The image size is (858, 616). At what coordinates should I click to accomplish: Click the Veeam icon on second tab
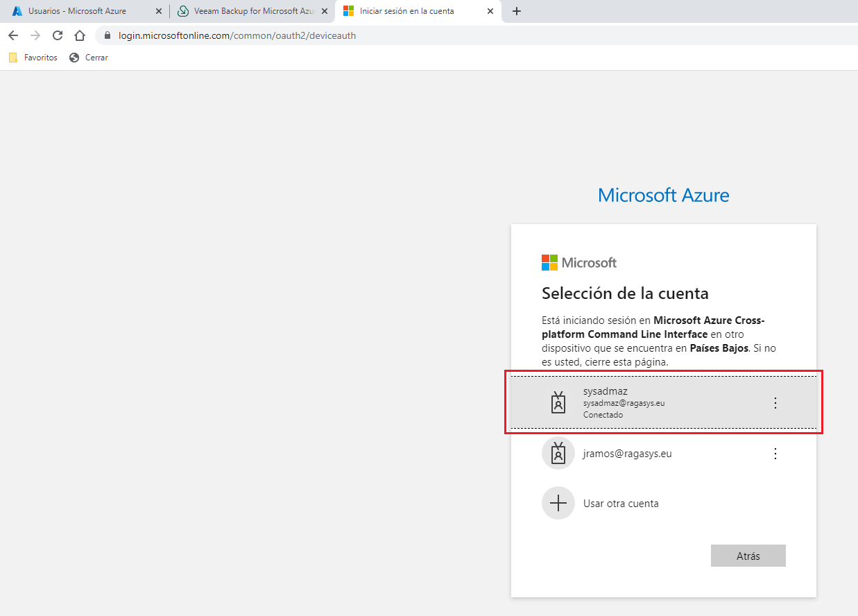pyautogui.click(x=183, y=11)
